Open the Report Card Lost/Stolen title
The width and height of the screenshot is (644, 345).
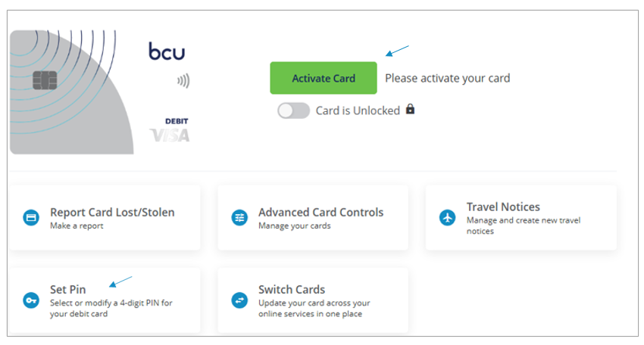[x=112, y=212]
